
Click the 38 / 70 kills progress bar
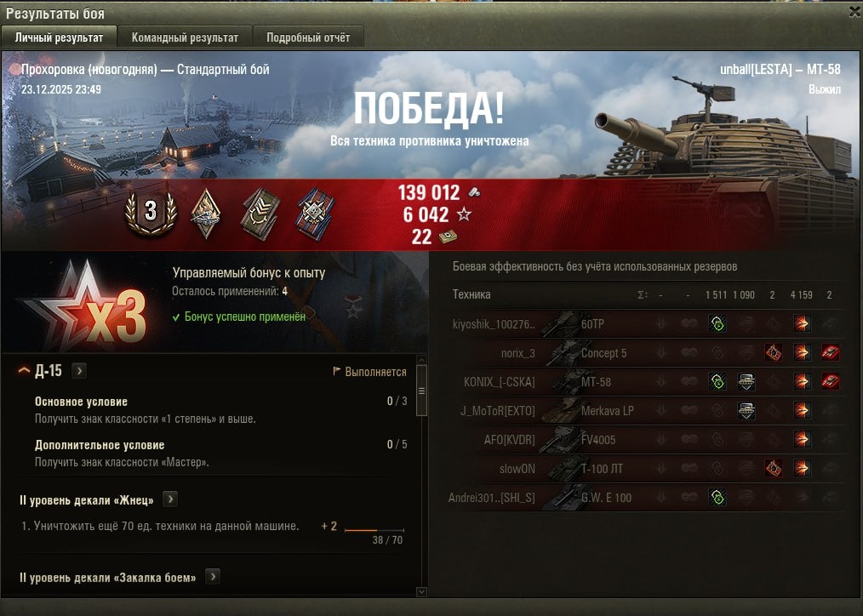374,530
